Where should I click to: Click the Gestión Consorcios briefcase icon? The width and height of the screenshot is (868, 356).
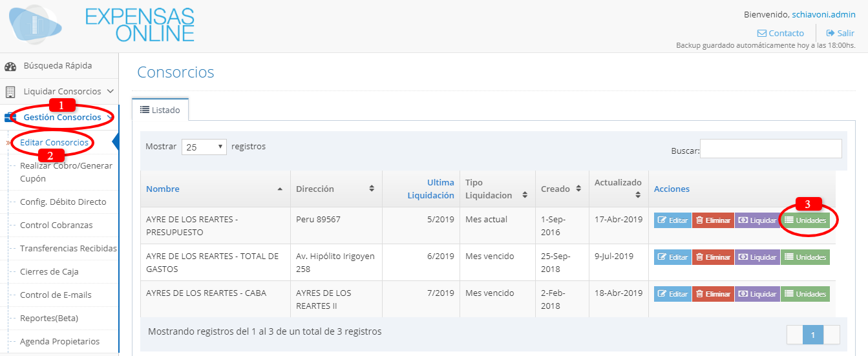[10, 118]
